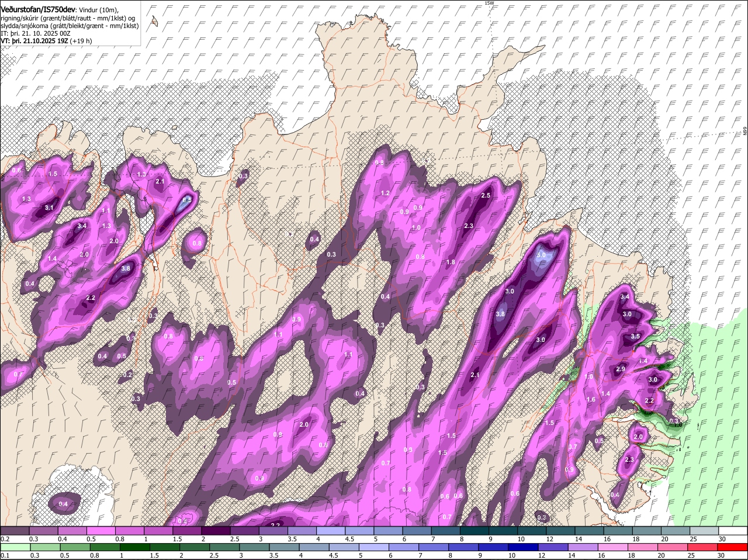Click top legend swatch between 25 and 30
Viewport: 748px width, 560px height.
705,531
